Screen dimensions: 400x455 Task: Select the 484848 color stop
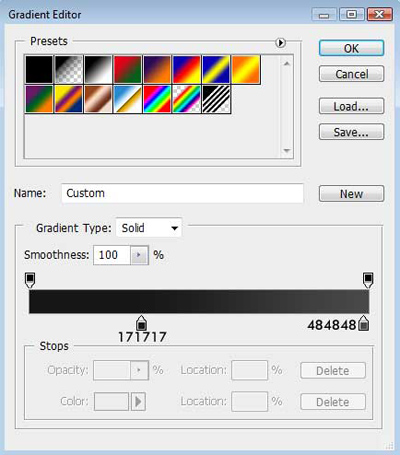pos(364,323)
